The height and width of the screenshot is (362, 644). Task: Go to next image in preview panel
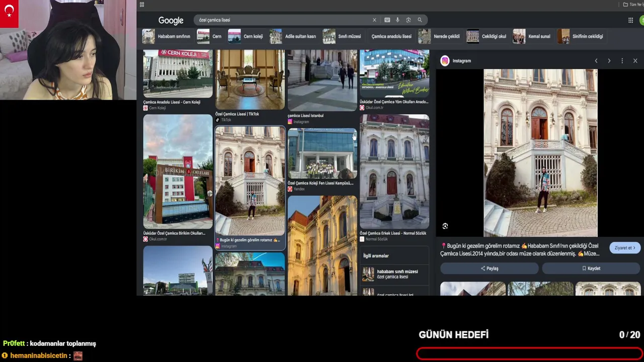(x=609, y=61)
